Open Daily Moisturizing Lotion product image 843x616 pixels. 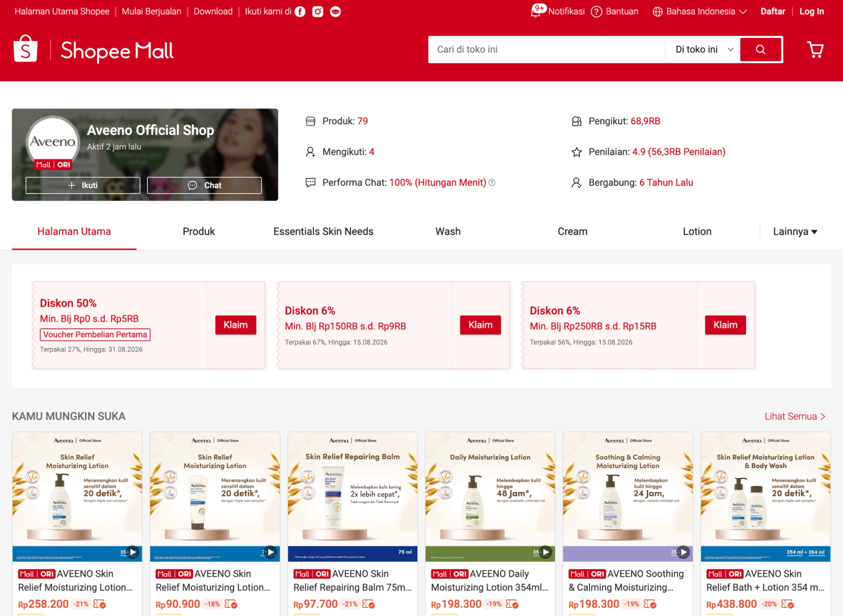pos(490,497)
